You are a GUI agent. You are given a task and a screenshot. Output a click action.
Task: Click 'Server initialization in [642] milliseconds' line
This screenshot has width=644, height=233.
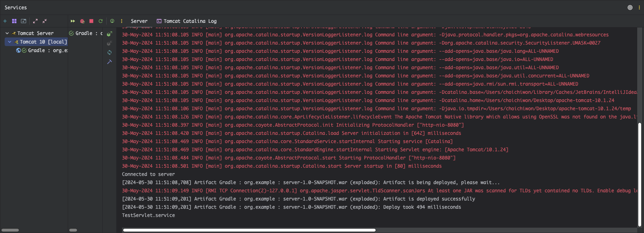pos(291,133)
